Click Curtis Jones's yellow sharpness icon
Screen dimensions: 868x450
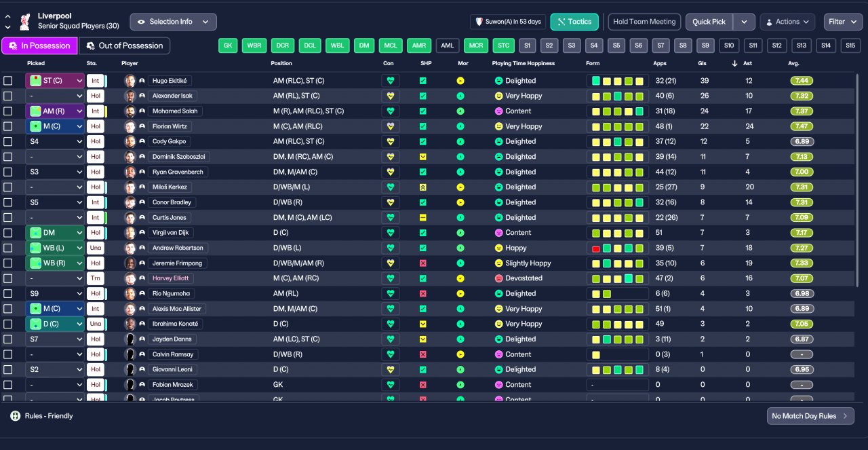[x=423, y=218]
